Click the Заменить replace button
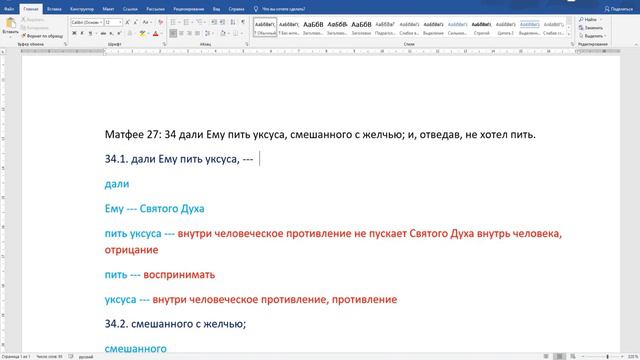This screenshot has width=640, height=360. point(591,28)
